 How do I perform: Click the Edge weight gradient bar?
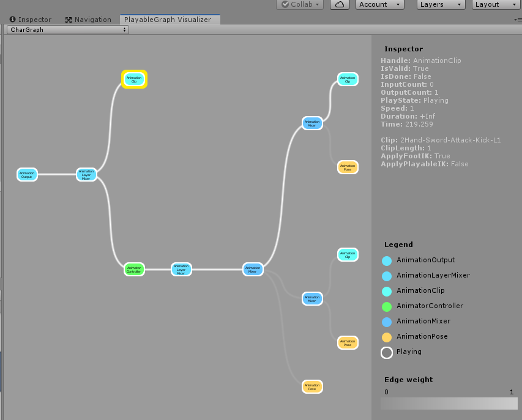coord(449,403)
